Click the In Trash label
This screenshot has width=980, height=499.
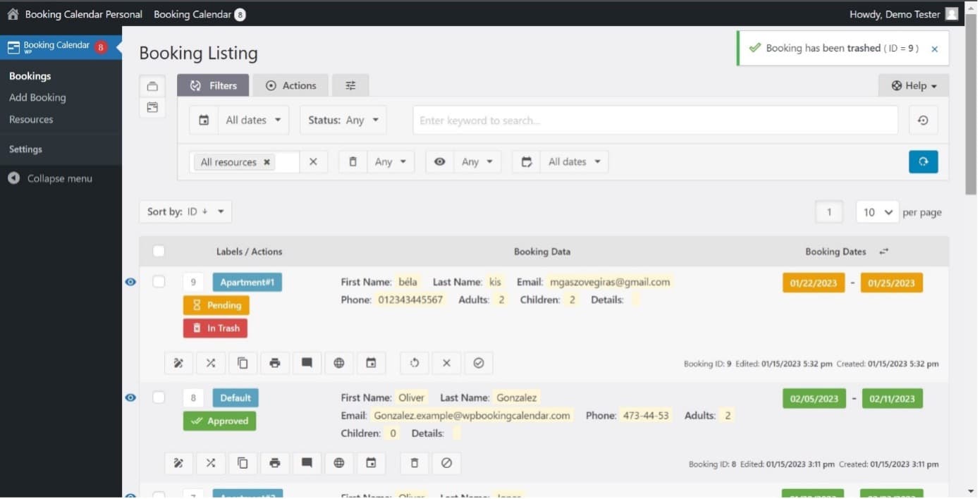point(215,328)
